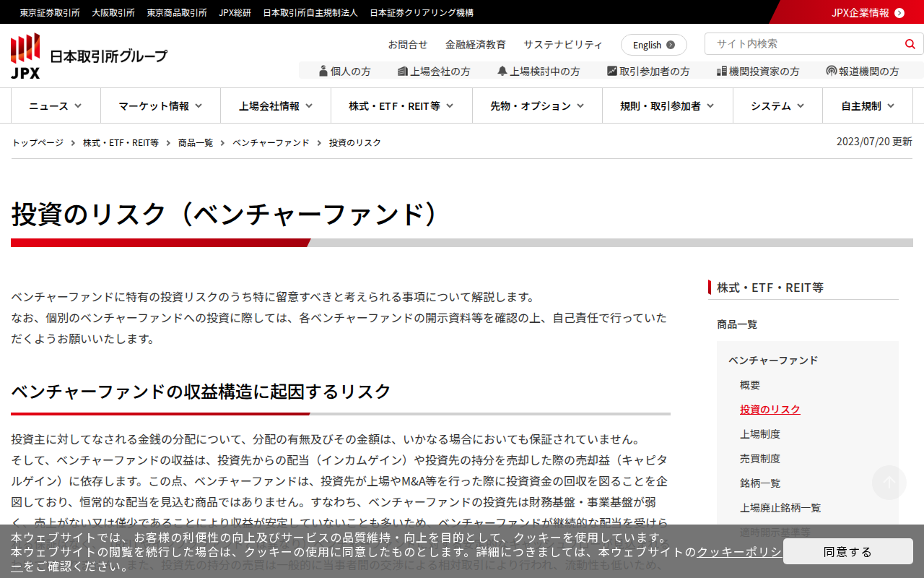Screen dimensions: 924x578
Task: Go to 商品一覧 breadcrumb
Action: click(196, 142)
